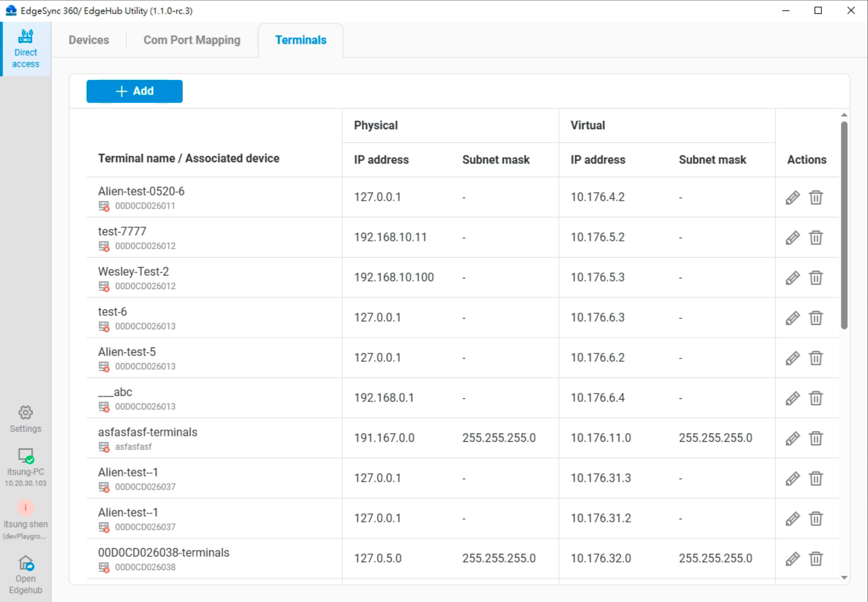Click the itsung shen account avatar

[x=26, y=508]
